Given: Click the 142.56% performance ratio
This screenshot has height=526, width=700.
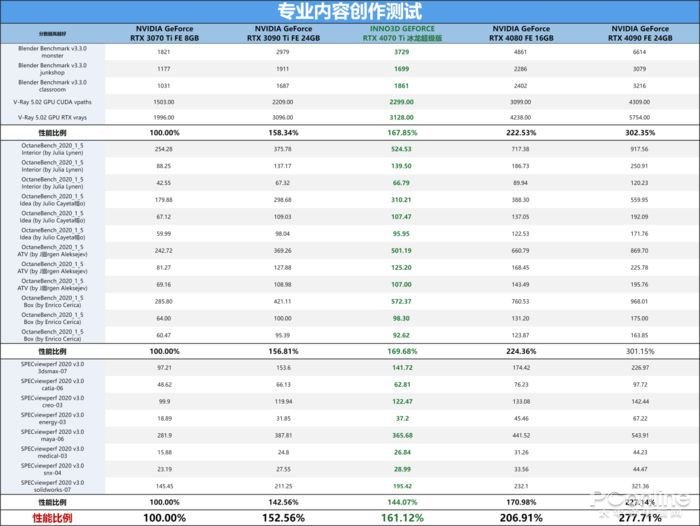Looking at the screenshot, I should pyautogui.click(x=283, y=503).
